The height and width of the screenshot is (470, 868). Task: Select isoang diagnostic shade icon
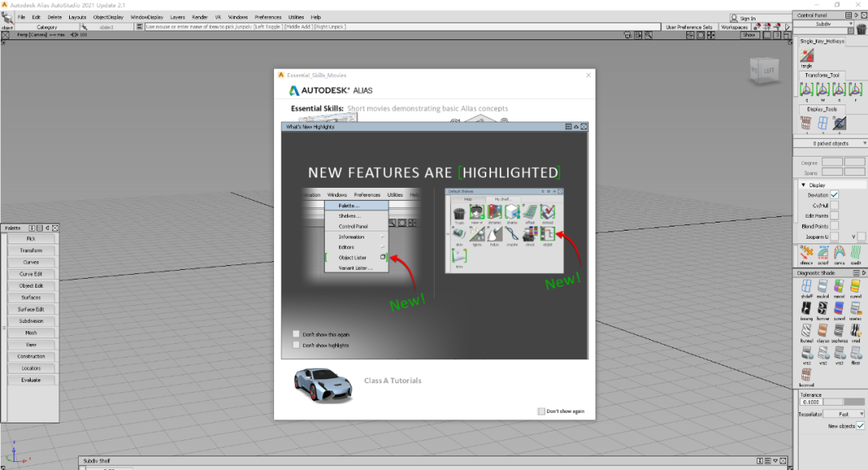pos(806,309)
